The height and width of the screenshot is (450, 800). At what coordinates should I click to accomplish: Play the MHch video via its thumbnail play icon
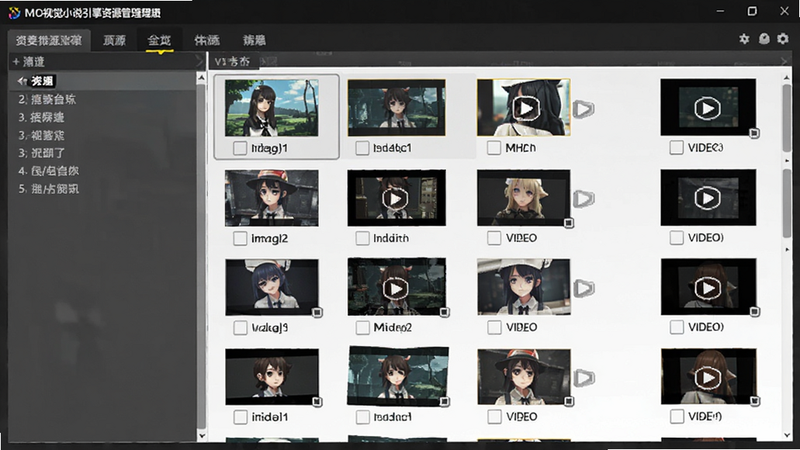pyautogui.click(x=526, y=108)
